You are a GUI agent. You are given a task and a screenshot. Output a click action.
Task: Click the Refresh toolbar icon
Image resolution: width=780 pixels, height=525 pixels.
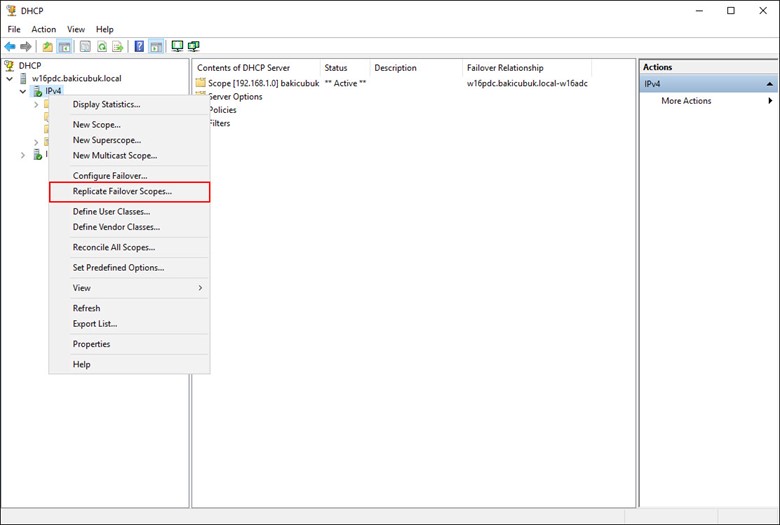pyautogui.click(x=101, y=46)
